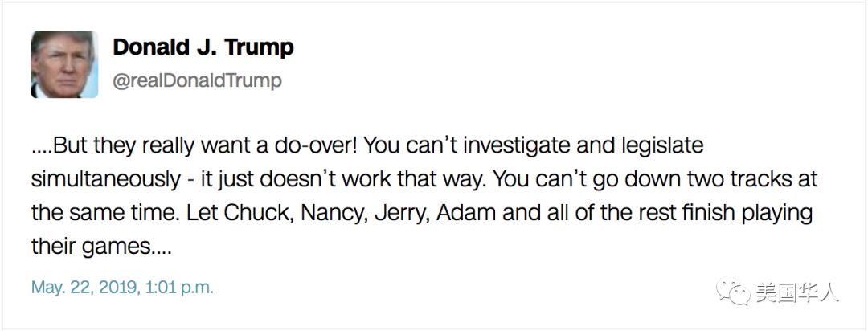This screenshot has width=868, height=331.
Task: Click the leading "....But" tweet opening
Action: click(x=59, y=145)
